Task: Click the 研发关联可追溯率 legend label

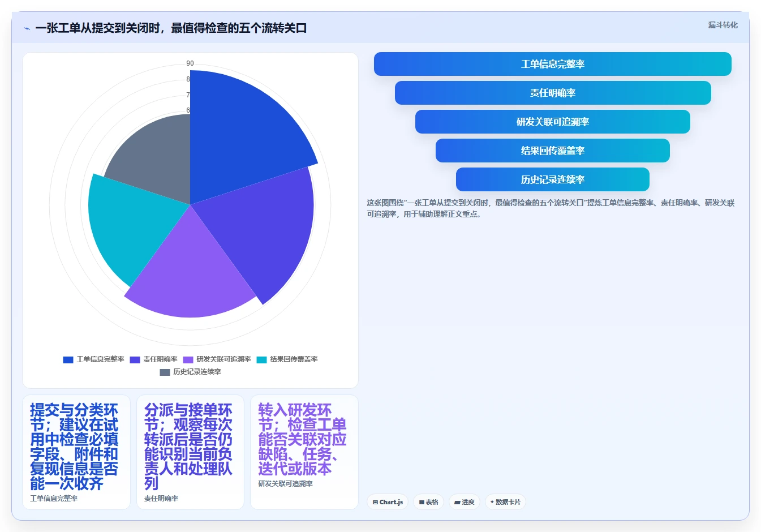Action: (x=223, y=359)
